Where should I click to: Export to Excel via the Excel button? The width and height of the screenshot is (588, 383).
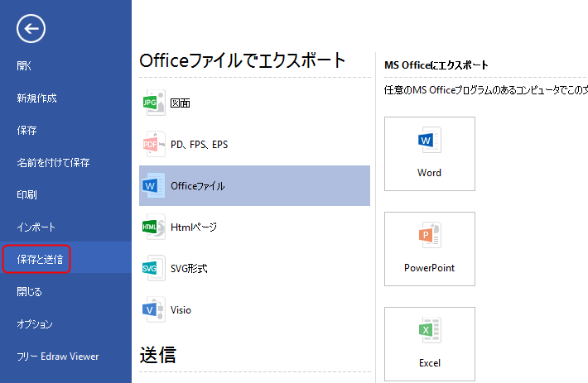pos(429,343)
